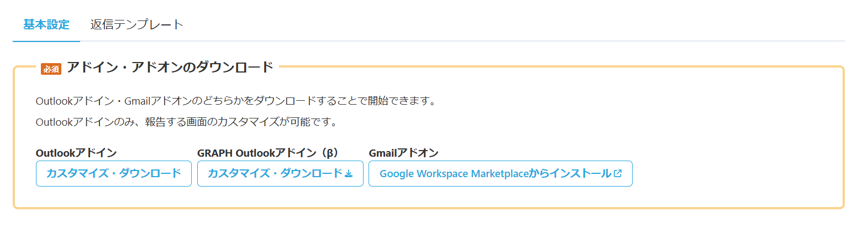Click the sentence ending ダウンロードすることで開始できます
868x227 pixels.
[x=236, y=101]
